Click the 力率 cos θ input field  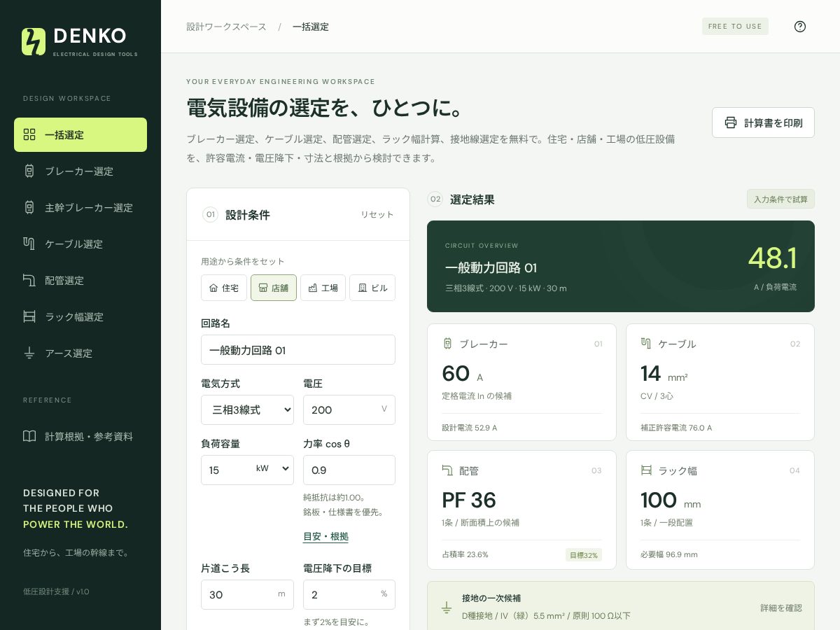tap(349, 470)
